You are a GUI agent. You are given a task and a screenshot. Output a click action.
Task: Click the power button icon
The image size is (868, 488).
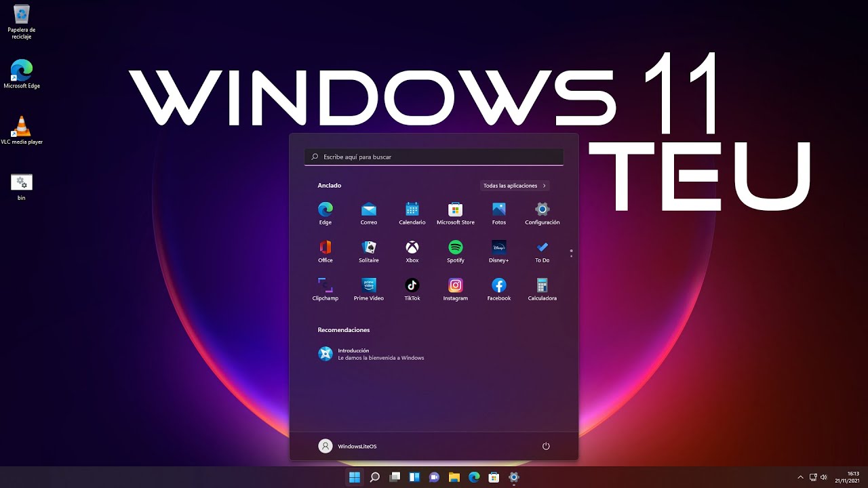pos(546,446)
